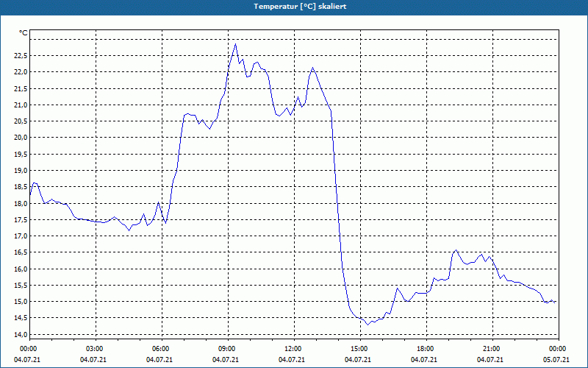Select the 22,5 y-axis value
The image size is (588, 368).
coord(21,56)
